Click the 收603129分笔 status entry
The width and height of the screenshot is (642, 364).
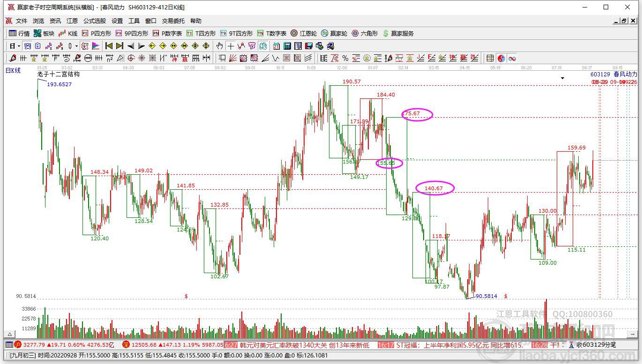[x=596, y=345]
